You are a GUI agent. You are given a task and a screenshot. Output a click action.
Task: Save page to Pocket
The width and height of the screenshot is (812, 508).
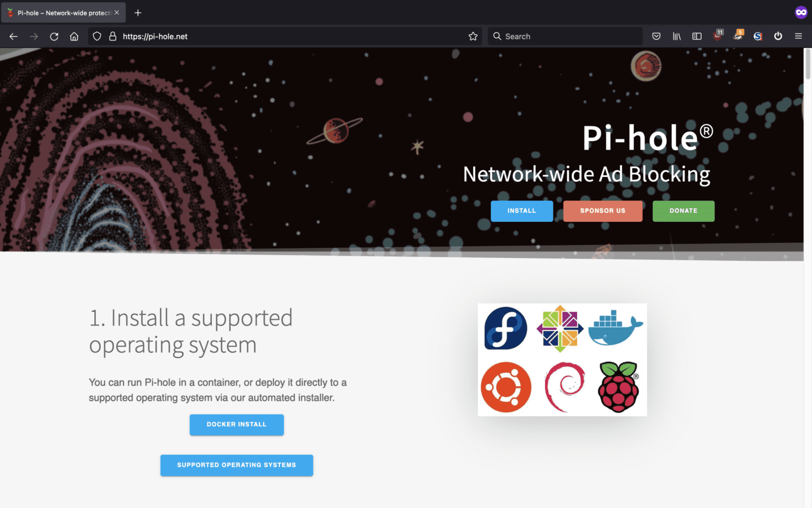656,36
